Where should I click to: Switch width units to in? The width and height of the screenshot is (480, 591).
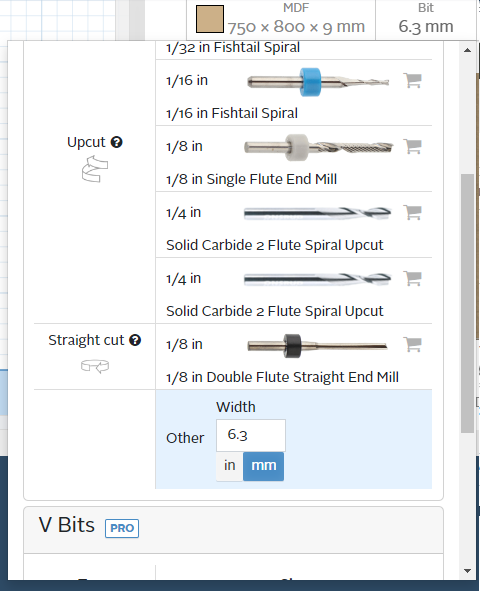[229, 466]
